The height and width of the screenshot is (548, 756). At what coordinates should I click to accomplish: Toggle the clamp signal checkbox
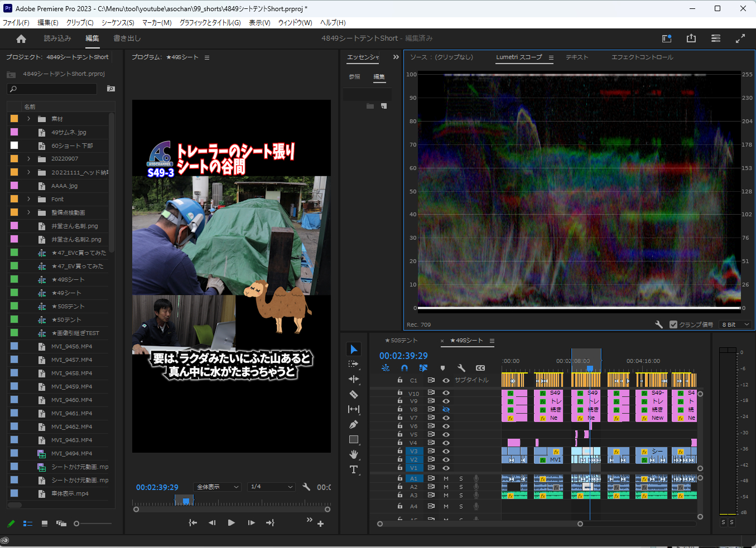coord(673,324)
